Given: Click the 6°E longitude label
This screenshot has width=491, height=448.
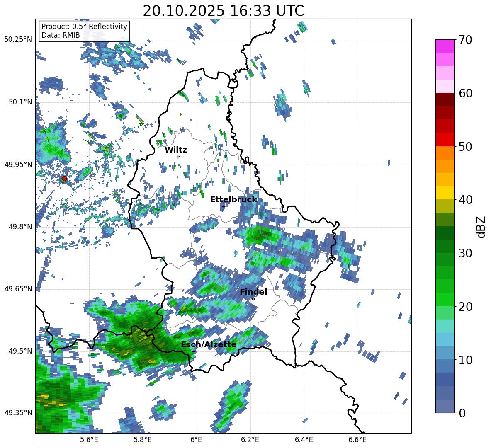Looking at the screenshot, I should pyautogui.click(x=196, y=440).
